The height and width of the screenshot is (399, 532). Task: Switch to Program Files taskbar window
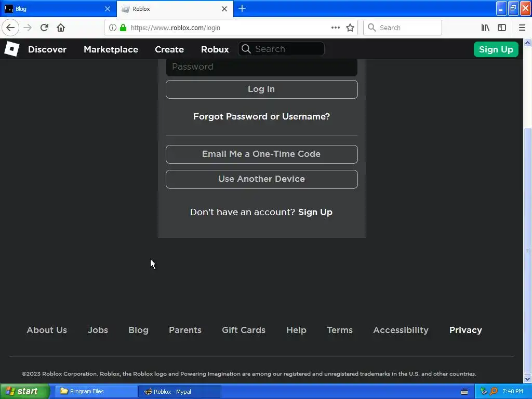point(96,392)
